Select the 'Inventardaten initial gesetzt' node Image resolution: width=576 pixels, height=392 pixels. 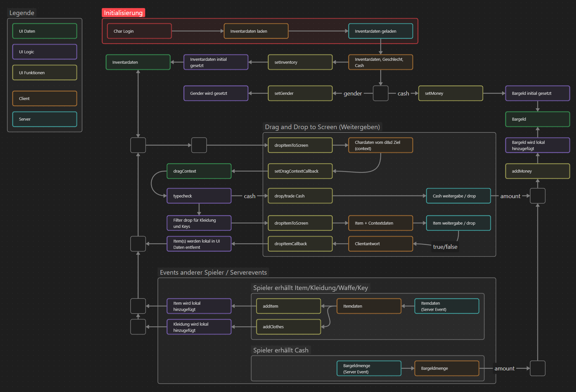point(216,62)
